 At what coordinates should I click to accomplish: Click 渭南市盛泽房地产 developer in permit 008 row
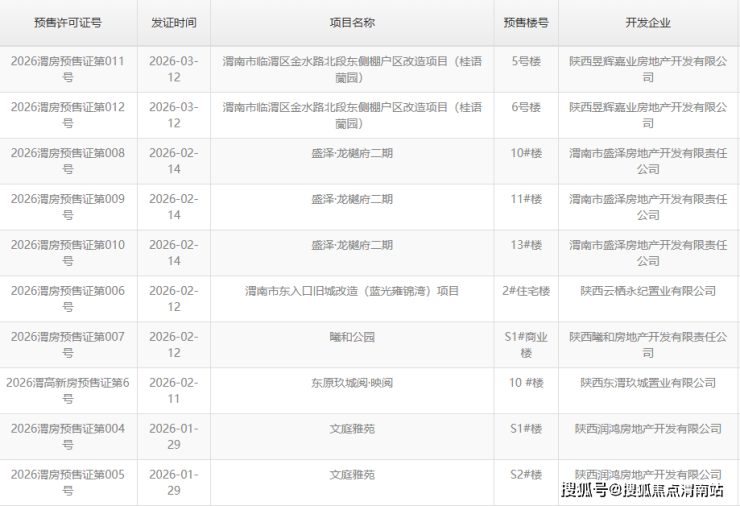[648, 161]
